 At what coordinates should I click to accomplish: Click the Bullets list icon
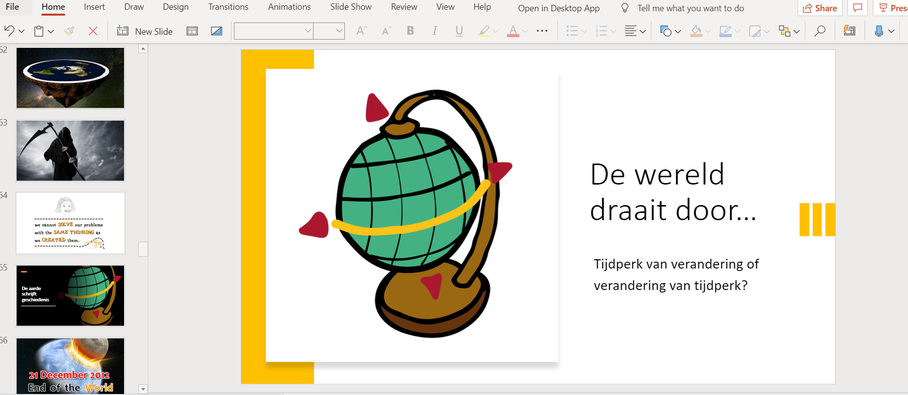[572, 31]
